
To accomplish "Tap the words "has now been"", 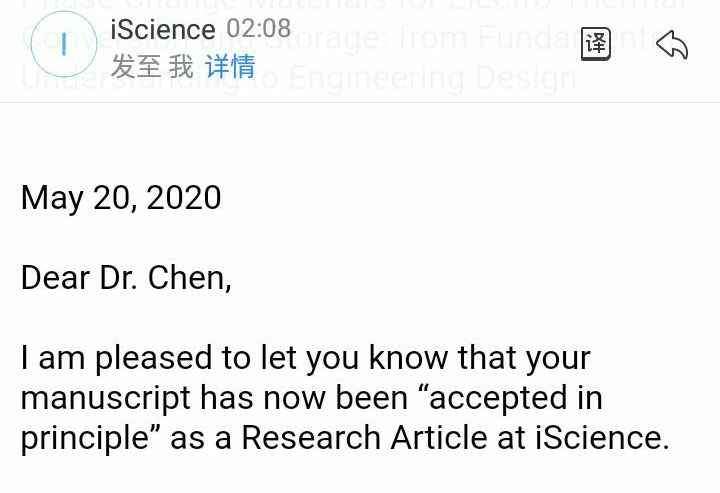I will [x=304, y=397].
